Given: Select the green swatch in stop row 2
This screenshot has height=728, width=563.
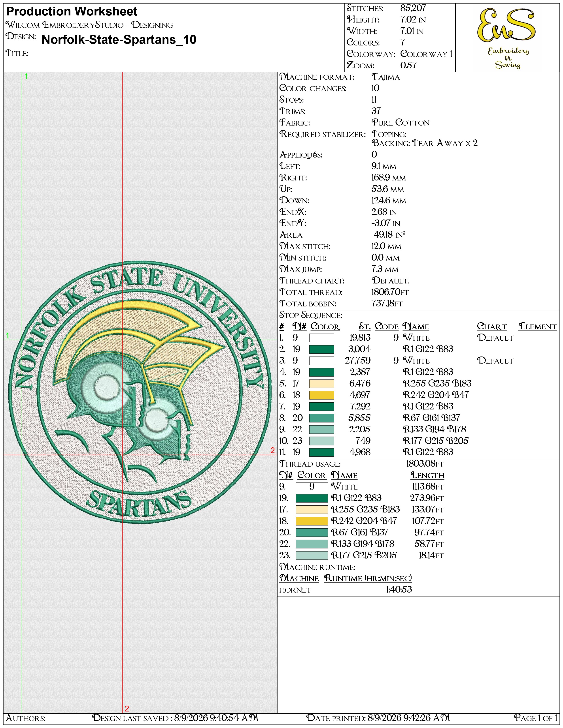Looking at the screenshot, I should 321,349.
